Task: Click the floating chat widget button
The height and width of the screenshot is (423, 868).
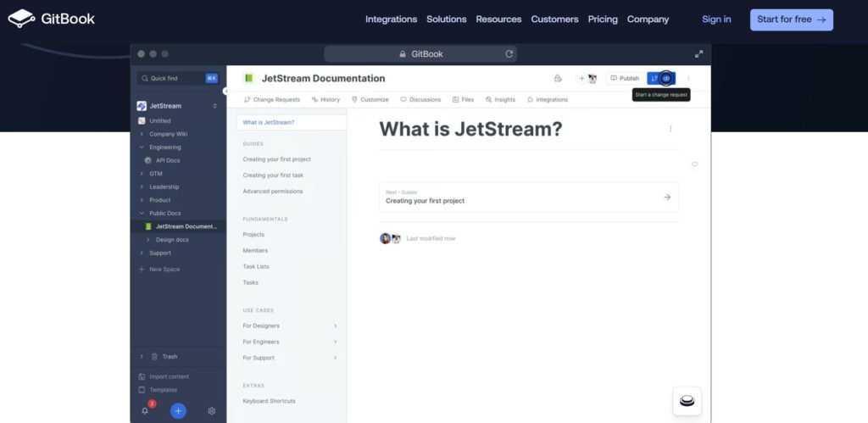Action: [687, 401]
